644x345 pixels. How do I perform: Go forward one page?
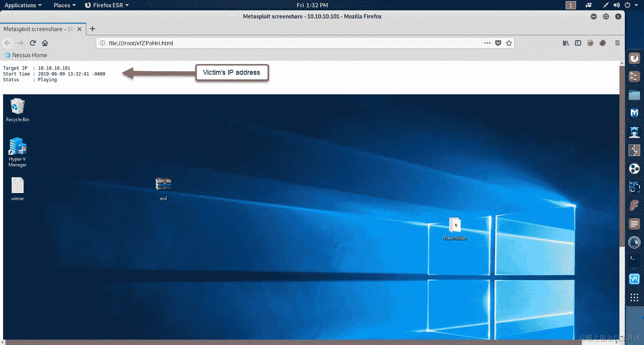coord(20,43)
